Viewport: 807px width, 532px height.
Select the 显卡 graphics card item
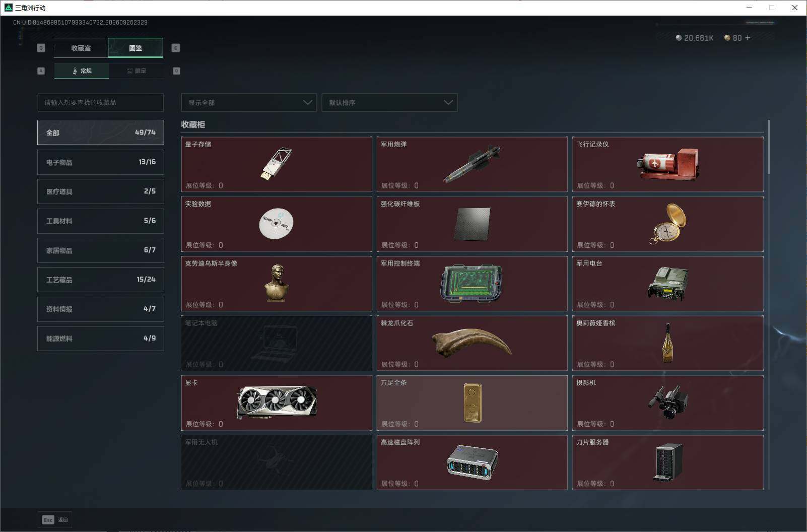(x=277, y=403)
